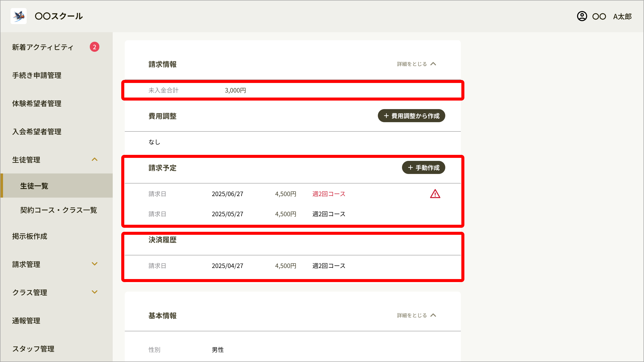
Task: Click the 男性 gender value
Action: tap(218, 350)
